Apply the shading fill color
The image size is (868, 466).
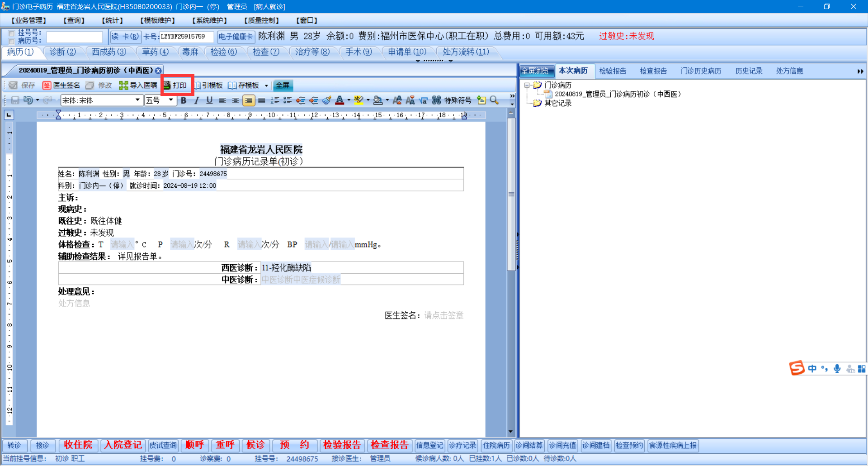[x=378, y=100]
